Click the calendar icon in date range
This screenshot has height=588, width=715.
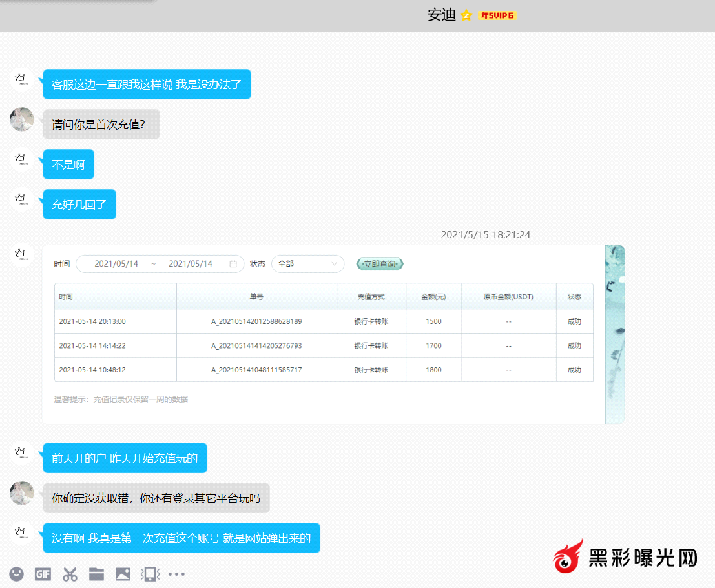point(233,264)
